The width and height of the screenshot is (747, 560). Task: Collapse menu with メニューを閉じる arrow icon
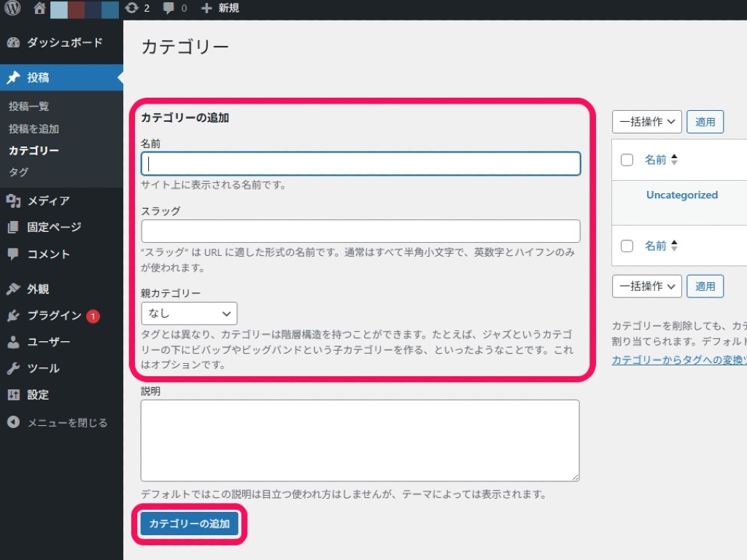pyautogui.click(x=13, y=422)
